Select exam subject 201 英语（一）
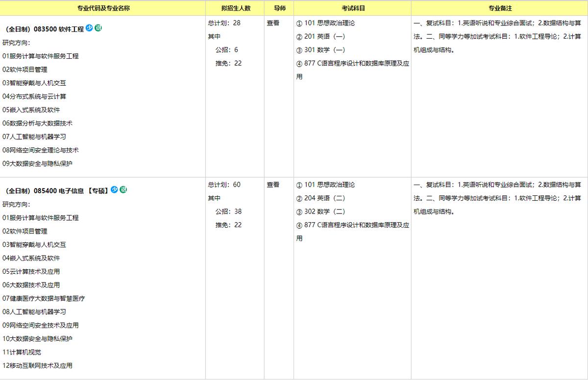588x380 pixels. (321, 36)
